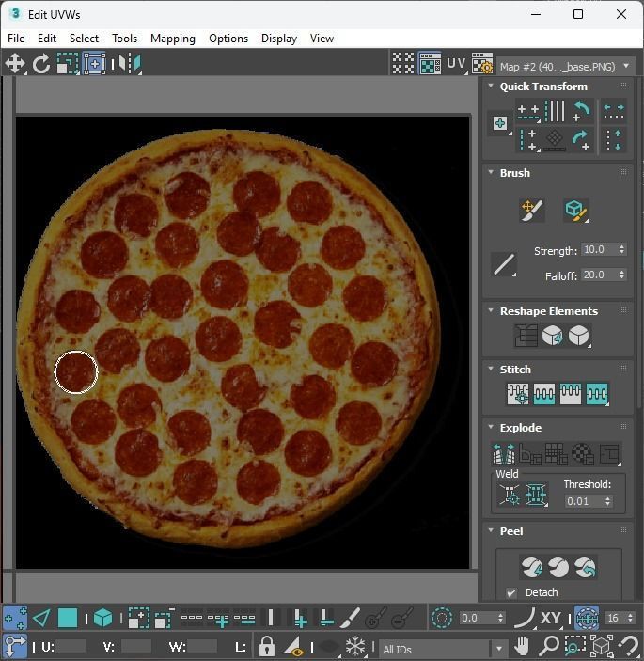Image resolution: width=644 pixels, height=661 pixels.
Task: Select the Paint Move brush
Action: [x=532, y=210]
